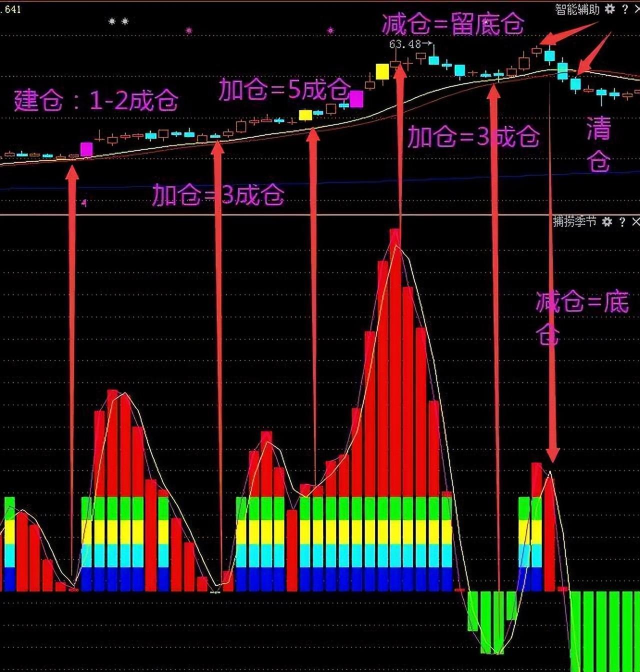This screenshot has height=672, width=640.
Task: Click the 减仓=留底仓 annotation text
Action: point(452,24)
